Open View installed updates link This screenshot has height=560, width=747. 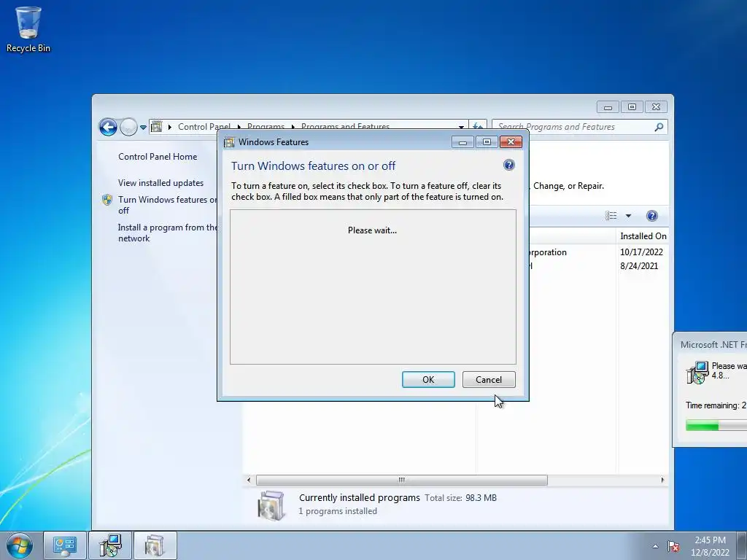(160, 183)
